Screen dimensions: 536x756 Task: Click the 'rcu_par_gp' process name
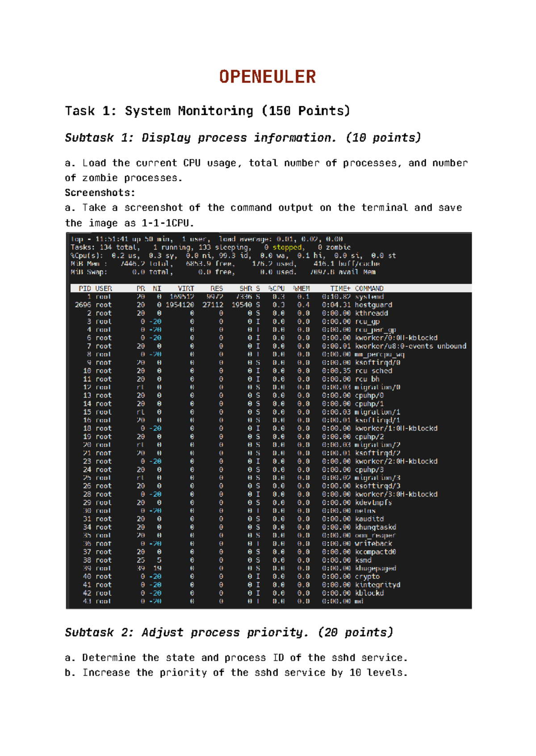tap(376, 330)
